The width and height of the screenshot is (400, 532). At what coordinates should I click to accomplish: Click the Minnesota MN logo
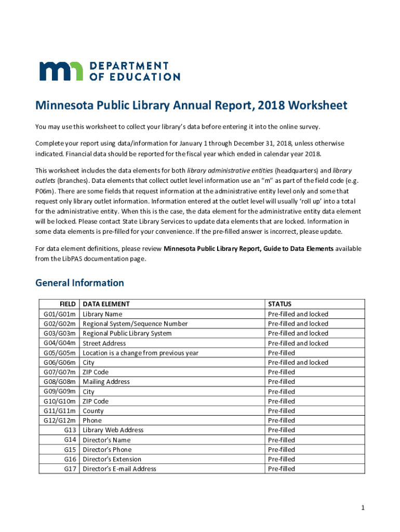(x=61, y=71)
